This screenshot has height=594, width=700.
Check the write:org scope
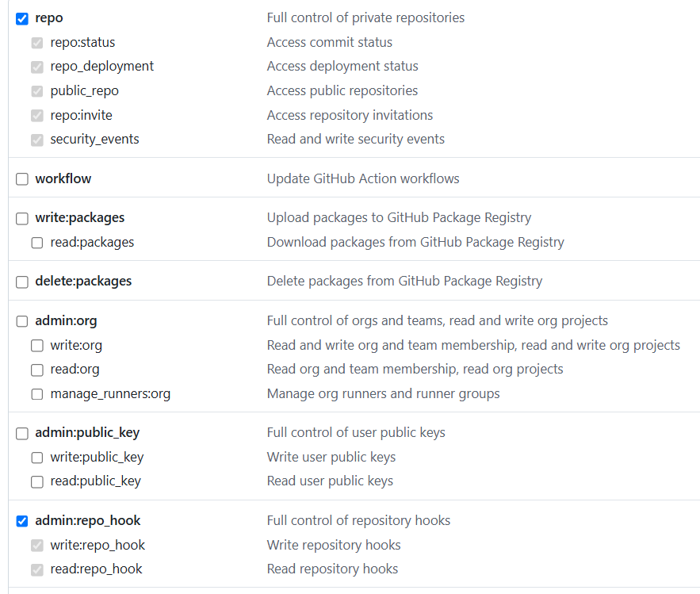[x=37, y=346]
